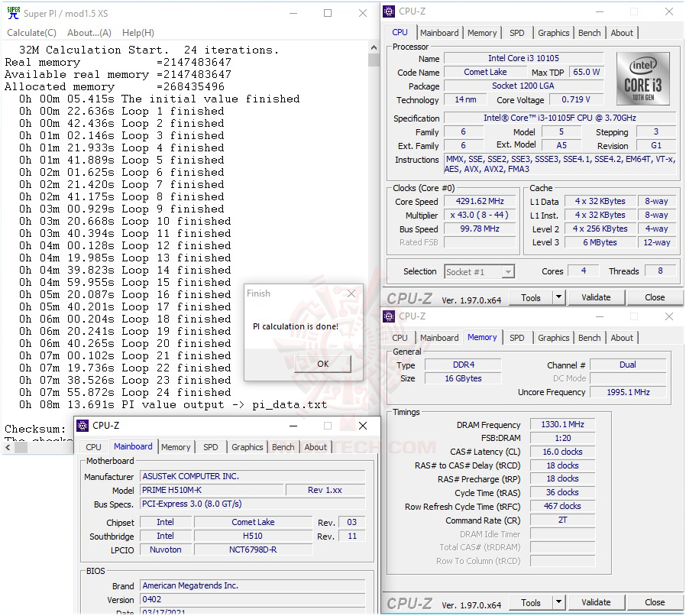Select About tab in Mainboard CPU-Z window
Viewport: 686px width, 616px height.
(x=315, y=447)
